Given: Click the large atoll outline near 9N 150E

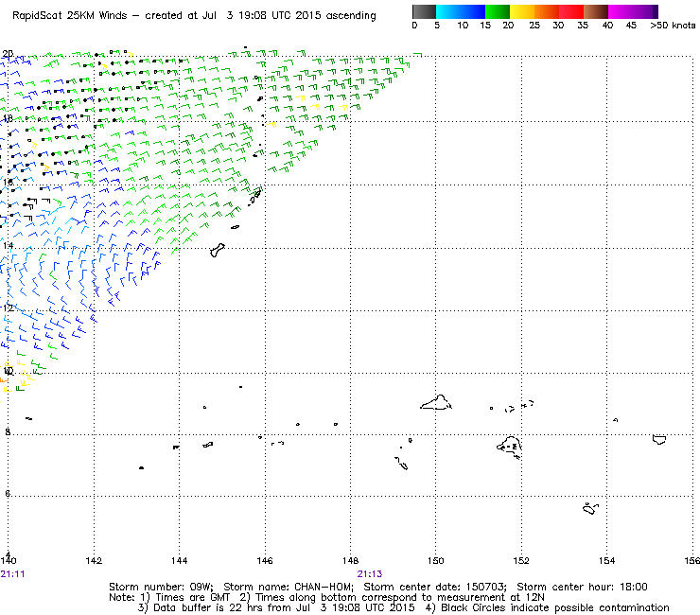Looking at the screenshot, I should (436, 402).
